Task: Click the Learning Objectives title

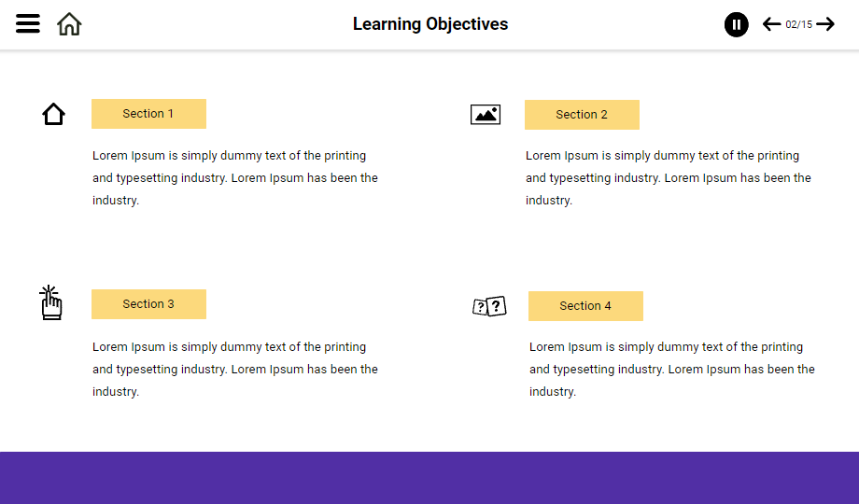Action: pos(430,24)
